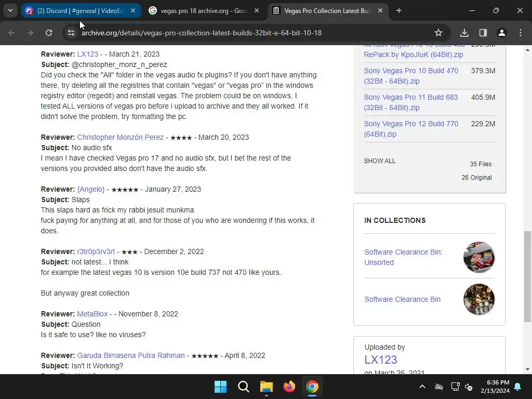Open the notifications bell icon
This screenshot has width=532, height=399.
coord(518,387)
